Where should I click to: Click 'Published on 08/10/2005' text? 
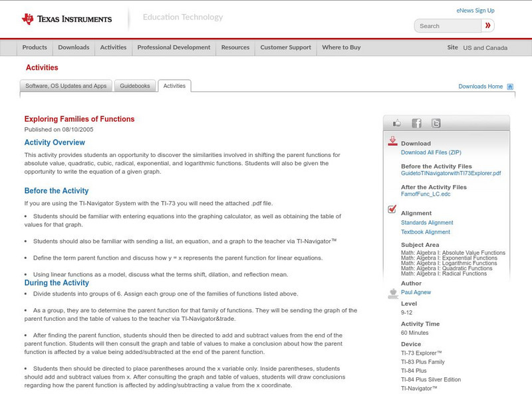coord(59,129)
